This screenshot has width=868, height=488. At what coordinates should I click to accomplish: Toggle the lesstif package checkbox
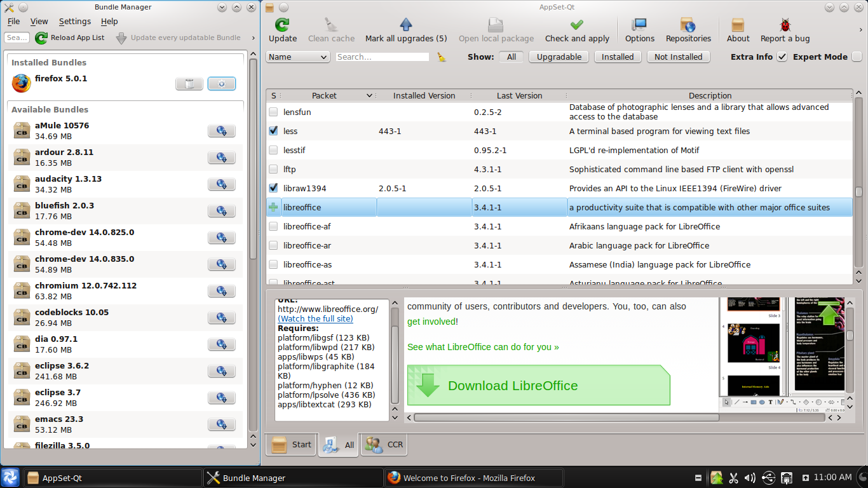[x=273, y=150]
